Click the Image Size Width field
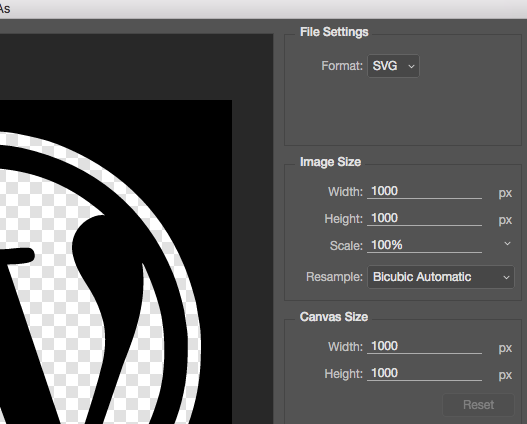The image size is (527, 424). [424, 192]
